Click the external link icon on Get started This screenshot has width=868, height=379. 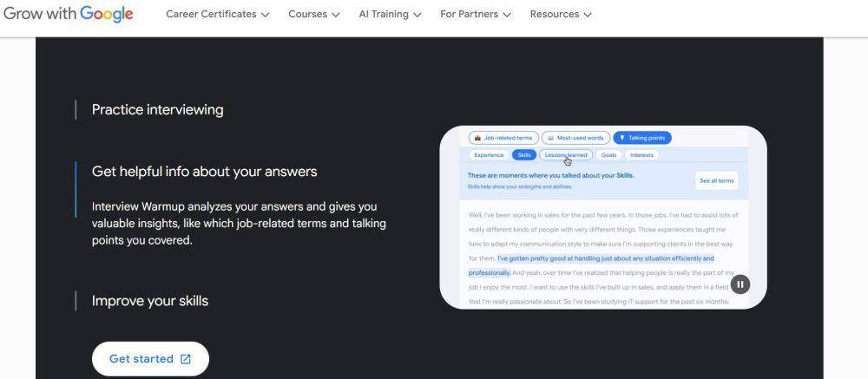point(186,359)
